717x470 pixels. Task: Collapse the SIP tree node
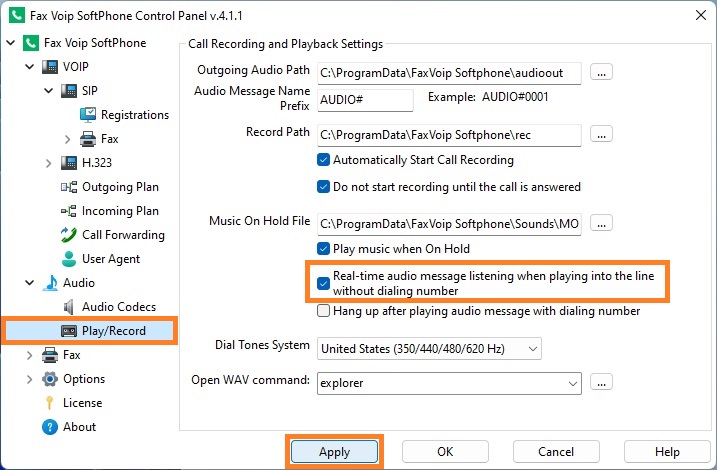48,91
